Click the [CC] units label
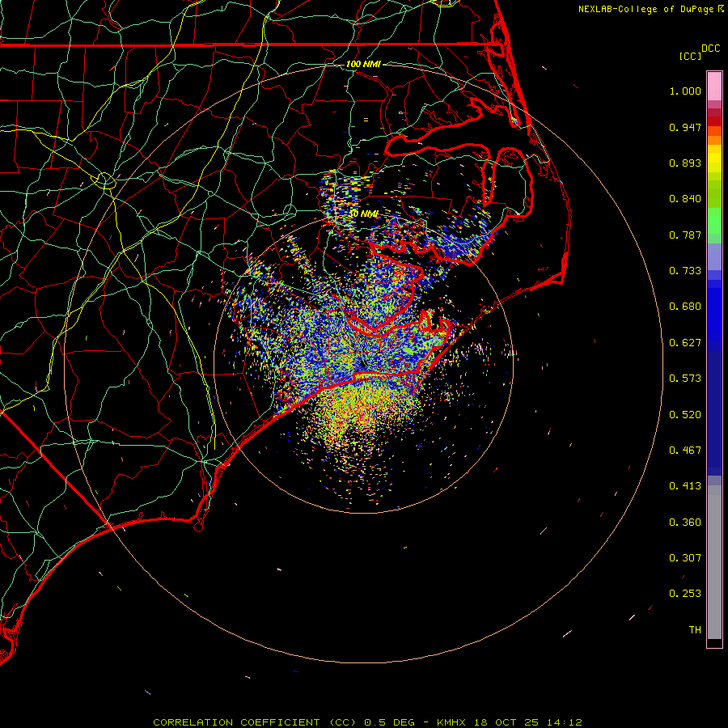Screen dimensions: 728x728 click(690, 57)
